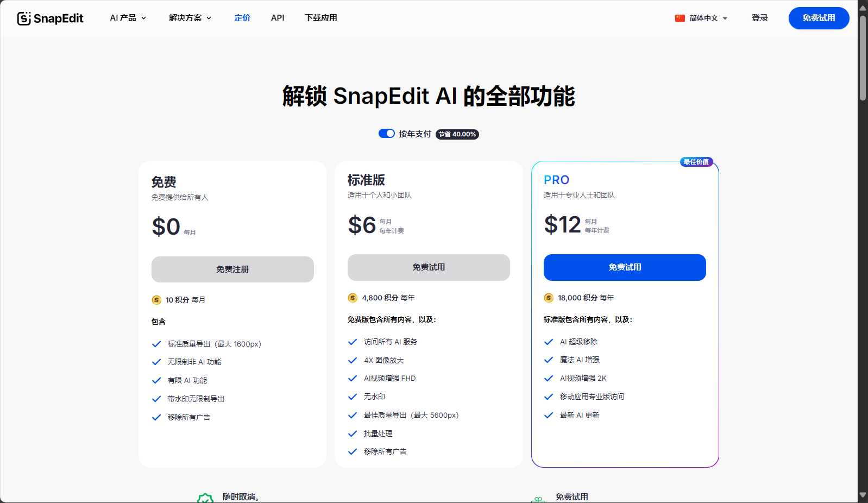Click 免费试用 button in 标准版 plan
The width and height of the screenshot is (868, 503).
click(x=429, y=267)
